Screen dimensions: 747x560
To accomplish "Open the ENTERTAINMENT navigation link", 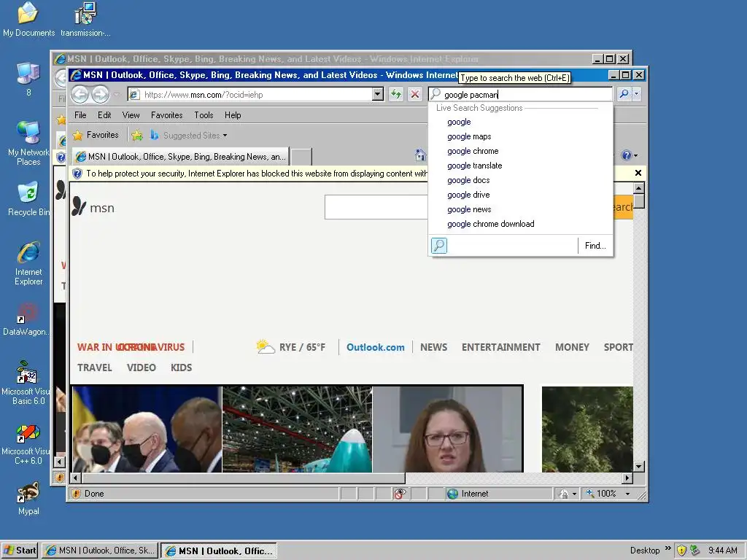I will pyautogui.click(x=500, y=347).
